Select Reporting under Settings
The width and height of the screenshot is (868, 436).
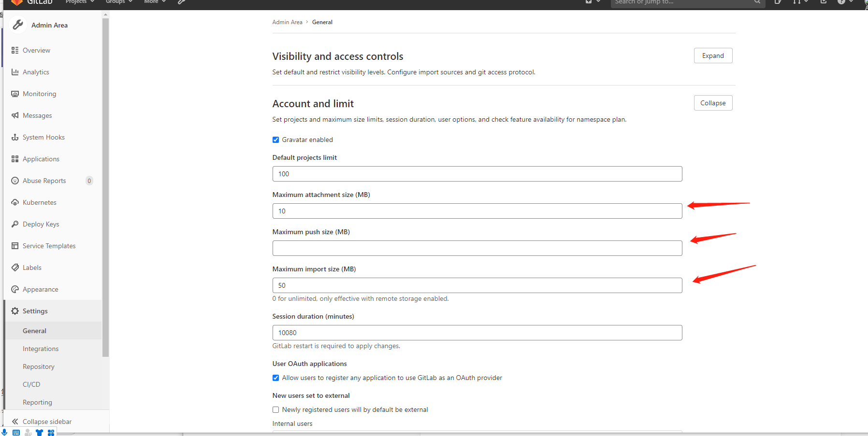click(37, 402)
